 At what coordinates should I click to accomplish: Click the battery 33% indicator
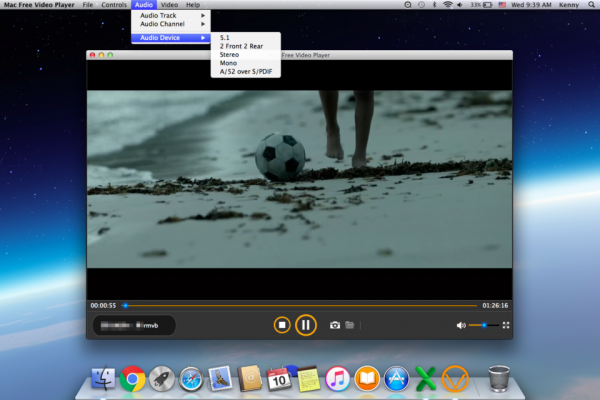481,5
